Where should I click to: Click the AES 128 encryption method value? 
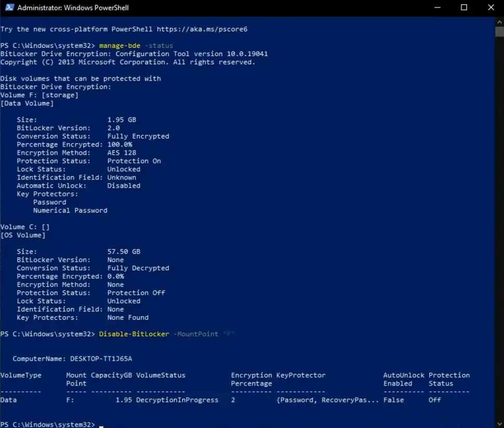122,153
